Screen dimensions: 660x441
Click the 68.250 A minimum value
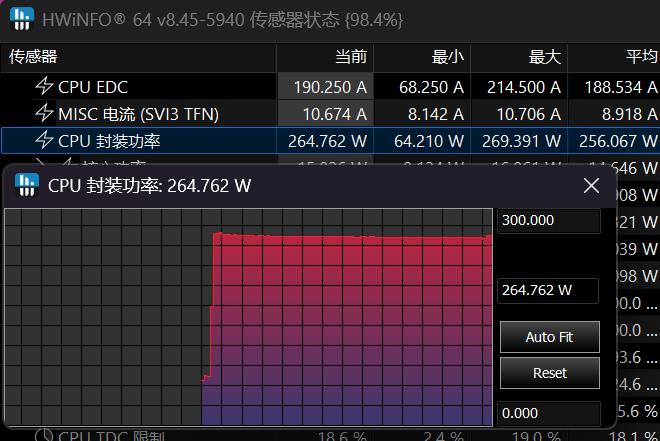pos(431,88)
